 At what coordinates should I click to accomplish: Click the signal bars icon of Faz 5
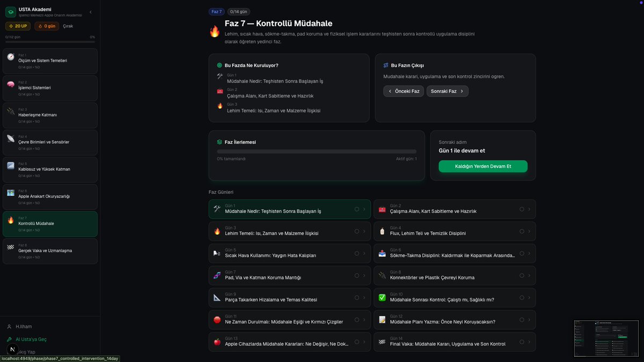[x=11, y=165]
